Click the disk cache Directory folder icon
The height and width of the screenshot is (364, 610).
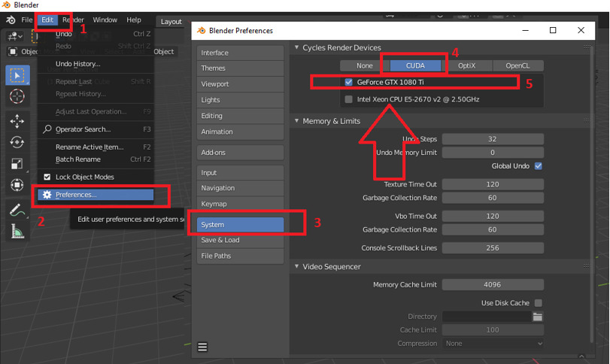(x=538, y=317)
